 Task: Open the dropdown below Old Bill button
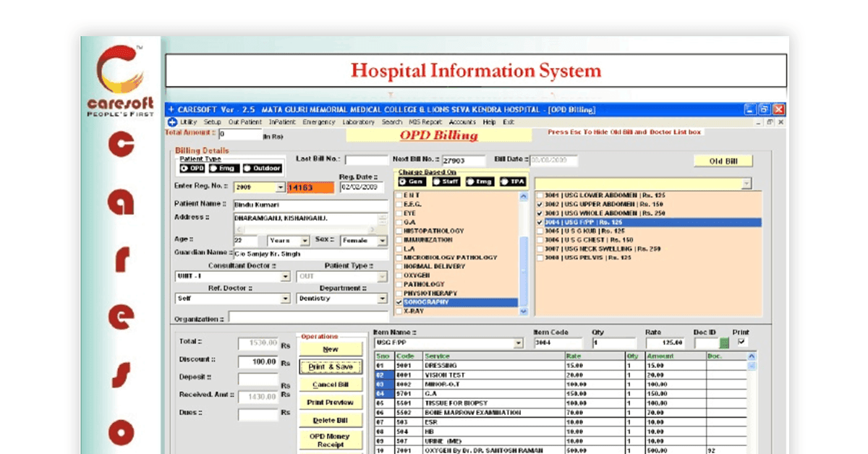click(x=746, y=184)
